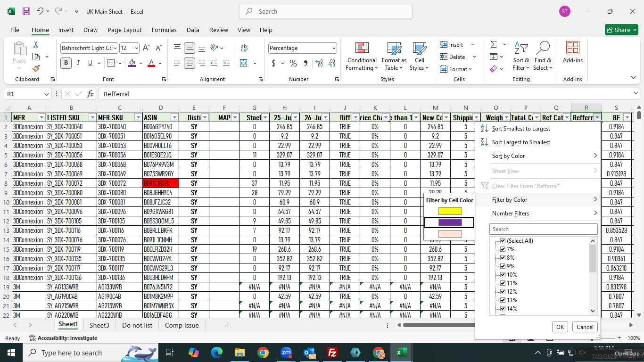Toggle Bold formatting
644x362 pixels.
tap(66, 63)
